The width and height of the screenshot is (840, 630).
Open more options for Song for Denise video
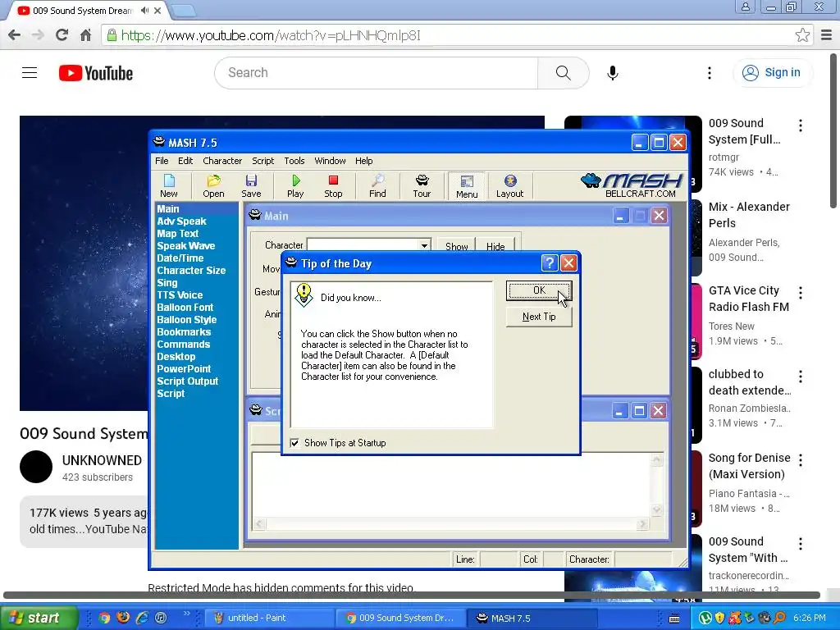(x=801, y=459)
